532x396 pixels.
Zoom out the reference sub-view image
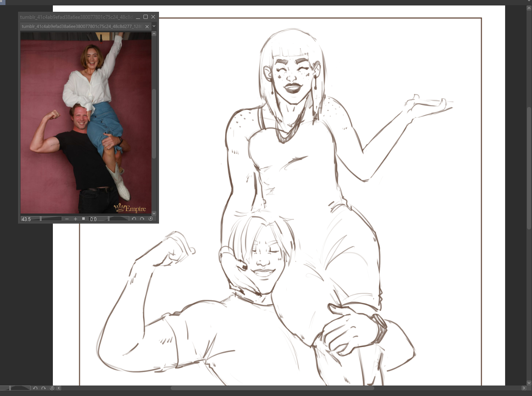[67, 219]
